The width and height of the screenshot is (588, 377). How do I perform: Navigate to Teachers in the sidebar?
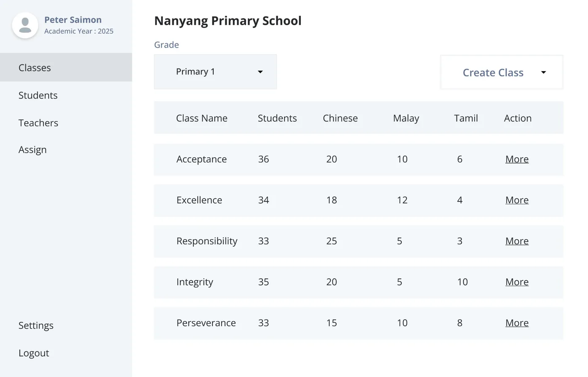[x=38, y=123]
